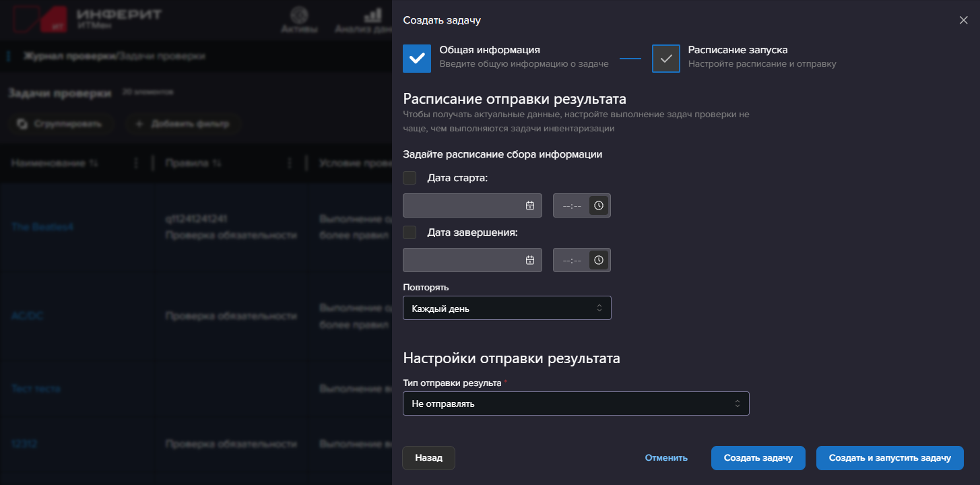Image resolution: width=980 pixels, height=485 pixels.
Task: Click the Расписание запуска step checkmark icon
Action: pyautogui.click(x=665, y=59)
